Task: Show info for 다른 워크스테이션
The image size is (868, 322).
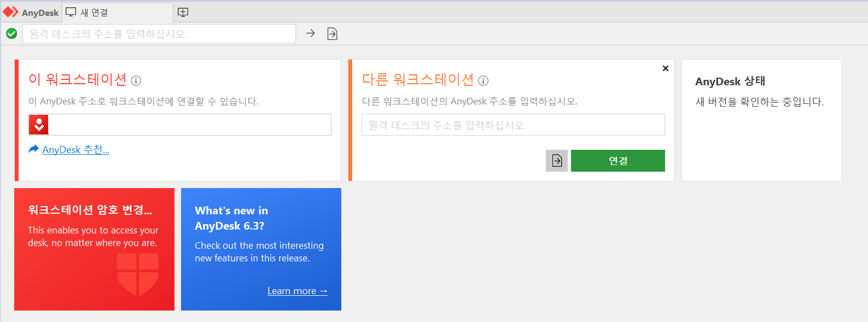Action: 483,81
